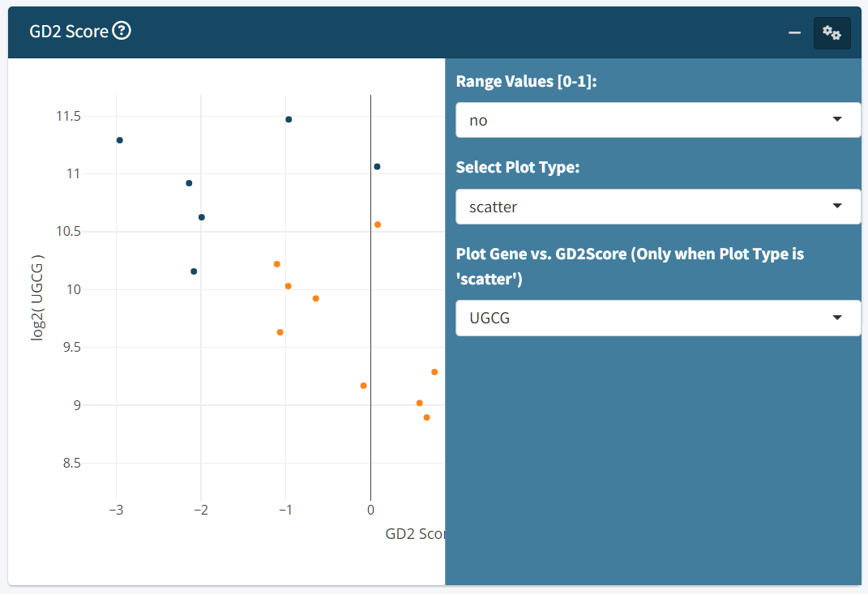Viewport: 868px width, 594px height.
Task: Click the GD2 Score panel title text
Action: click(x=69, y=31)
